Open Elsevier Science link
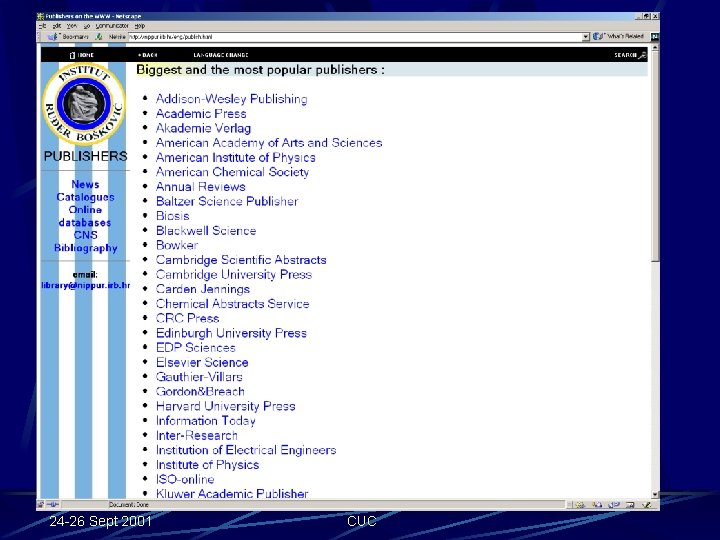 [202, 363]
